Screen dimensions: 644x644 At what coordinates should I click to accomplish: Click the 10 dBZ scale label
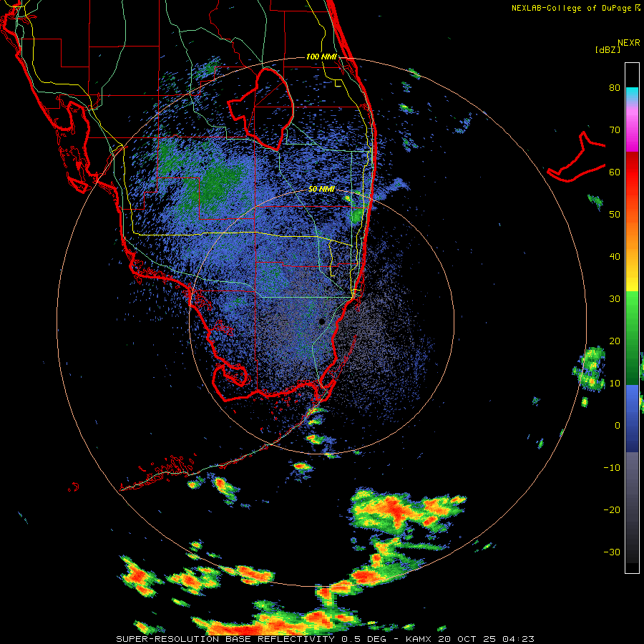coord(615,384)
